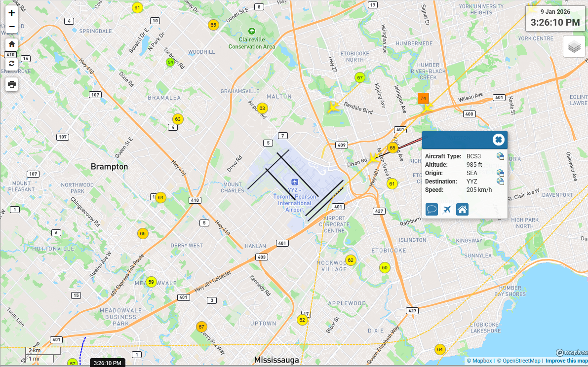The width and height of the screenshot is (588, 367).
Task: Reset map to home view
Action: (12, 44)
